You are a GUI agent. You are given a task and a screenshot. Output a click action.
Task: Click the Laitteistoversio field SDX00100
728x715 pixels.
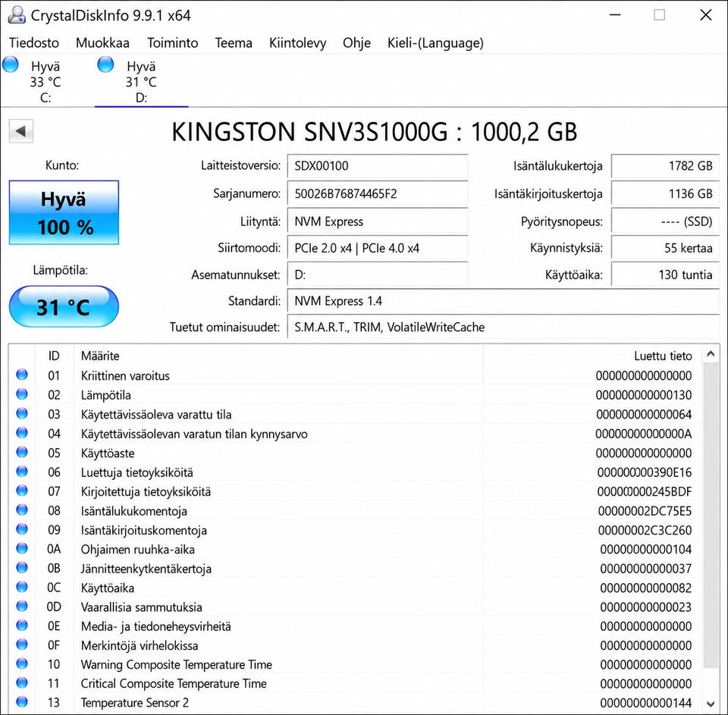tap(378, 166)
